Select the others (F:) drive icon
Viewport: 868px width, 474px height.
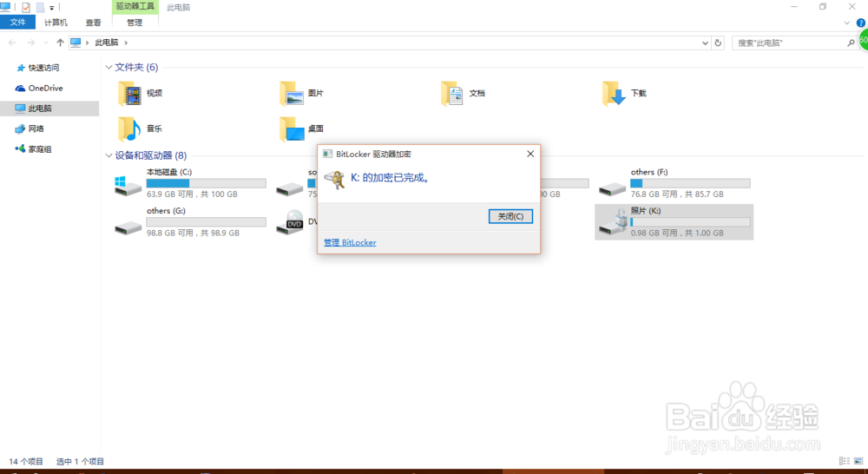click(612, 188)
